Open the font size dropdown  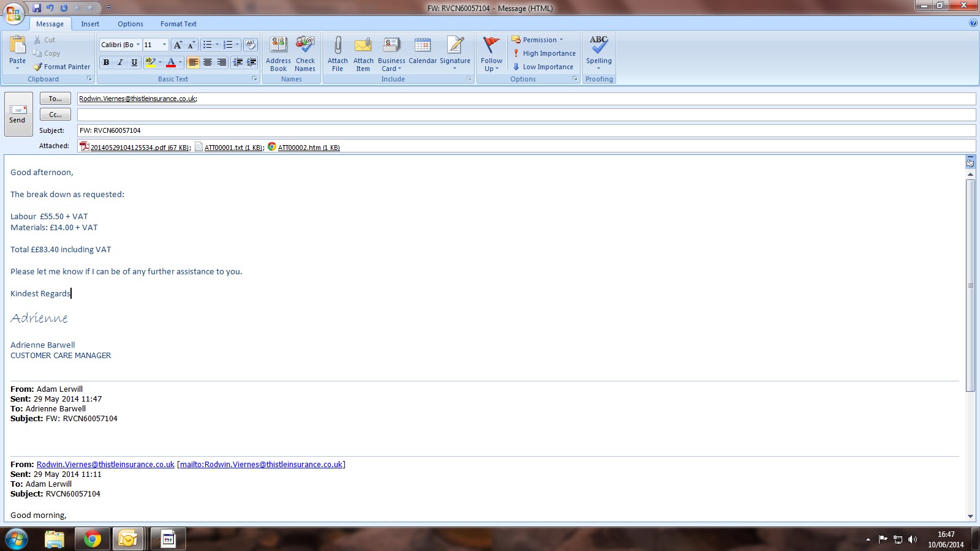(164, 45)
